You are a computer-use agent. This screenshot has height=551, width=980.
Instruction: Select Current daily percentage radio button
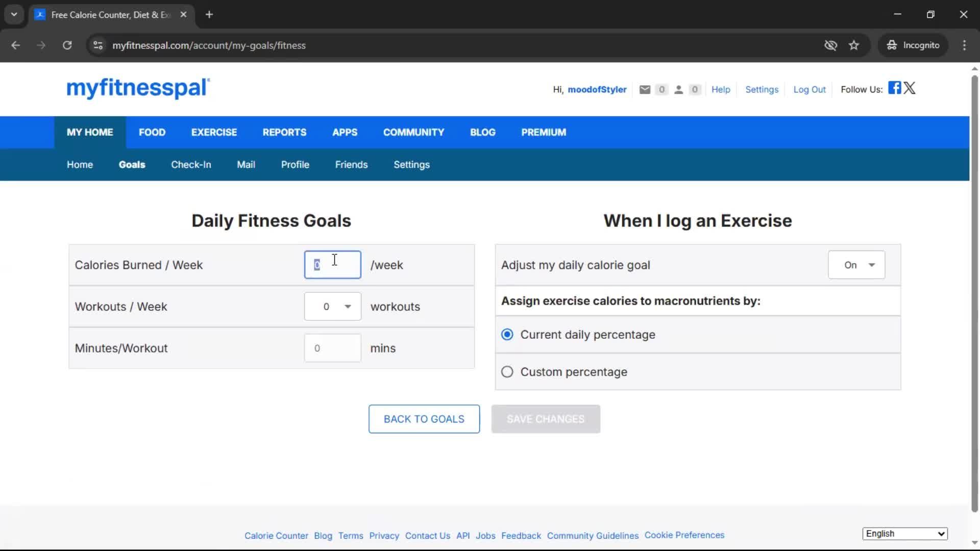507,335
